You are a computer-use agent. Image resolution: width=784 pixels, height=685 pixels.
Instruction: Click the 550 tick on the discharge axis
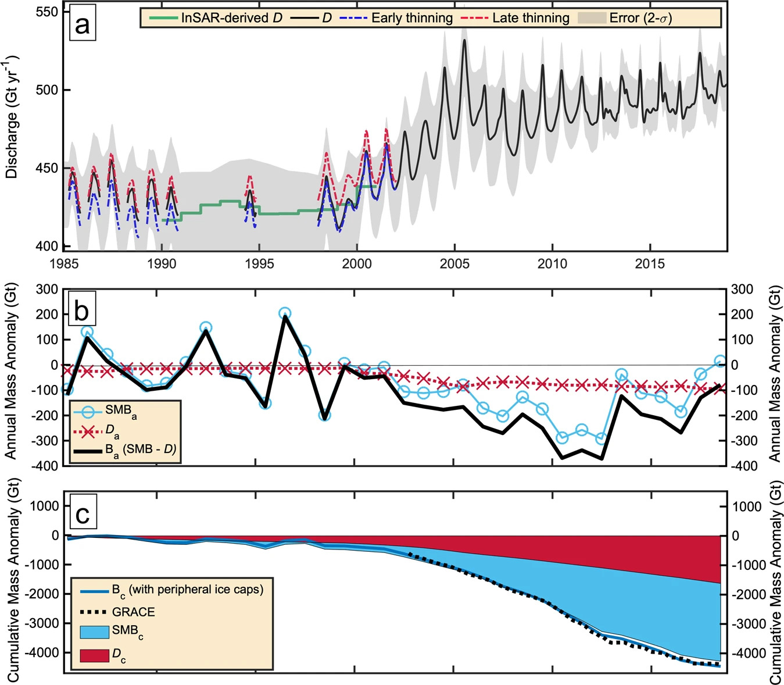click(x=46, y=12)
